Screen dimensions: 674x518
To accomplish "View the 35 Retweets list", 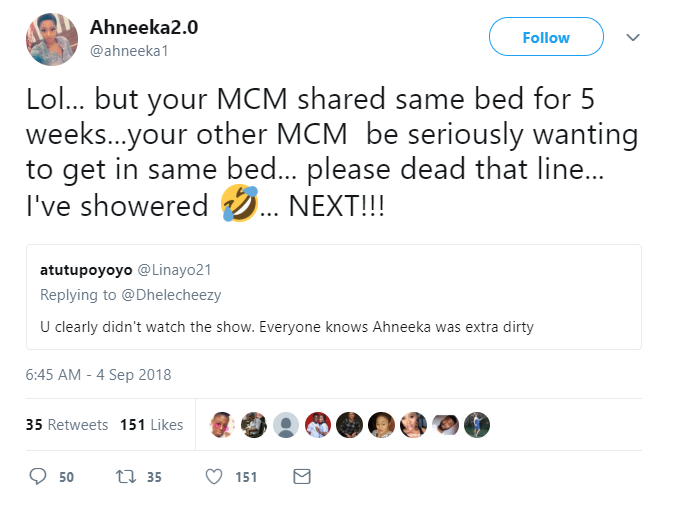I will click(x=66, y=425).
